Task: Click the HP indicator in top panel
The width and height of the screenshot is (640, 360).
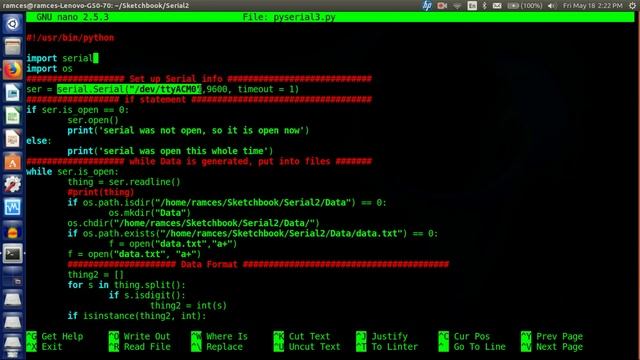Action: point(427,5)
